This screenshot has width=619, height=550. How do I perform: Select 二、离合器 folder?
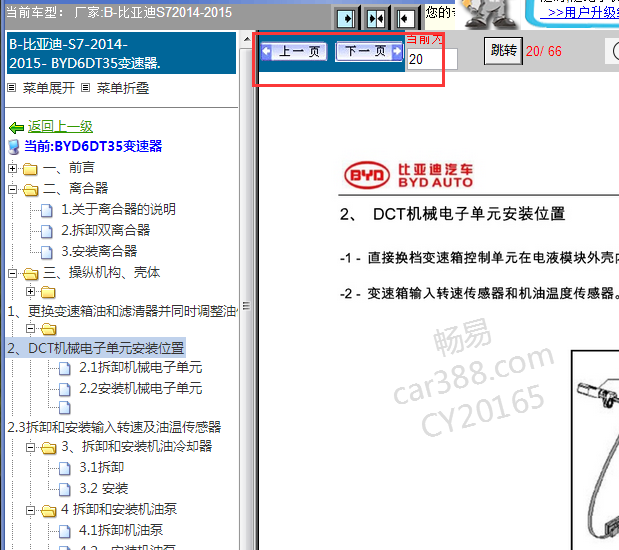(75, 188)
